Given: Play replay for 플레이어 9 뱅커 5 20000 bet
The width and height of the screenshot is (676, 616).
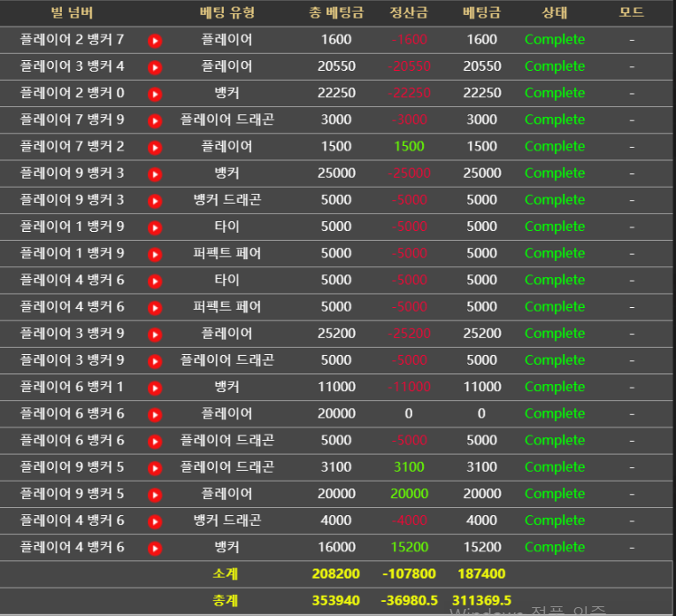Looking at the screenshot, I should (x=155, y=496).
